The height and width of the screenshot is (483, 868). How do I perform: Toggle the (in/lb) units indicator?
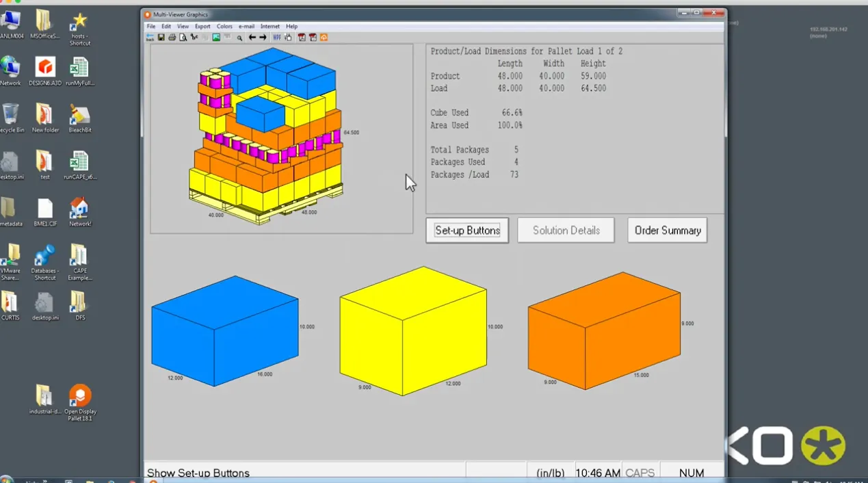click(x=549, y=472)
